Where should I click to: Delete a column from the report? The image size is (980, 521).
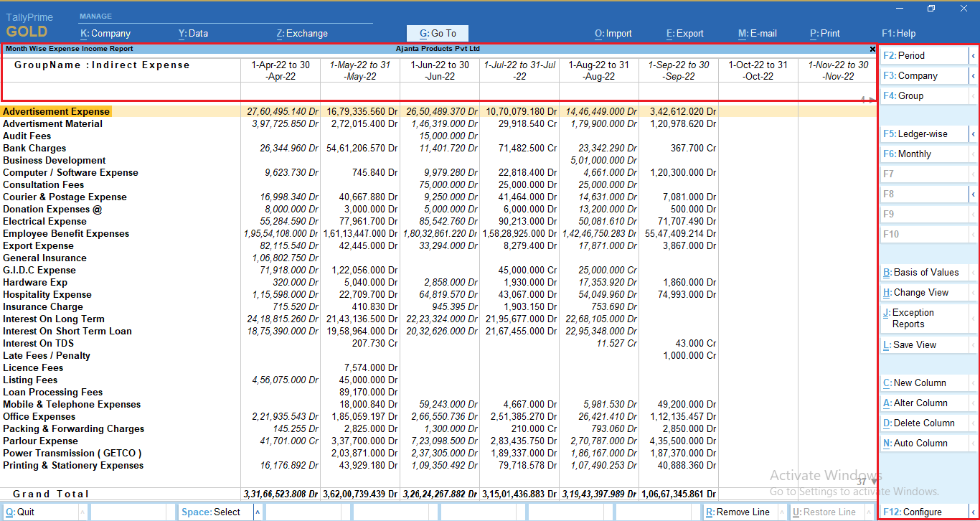[925, 423]
